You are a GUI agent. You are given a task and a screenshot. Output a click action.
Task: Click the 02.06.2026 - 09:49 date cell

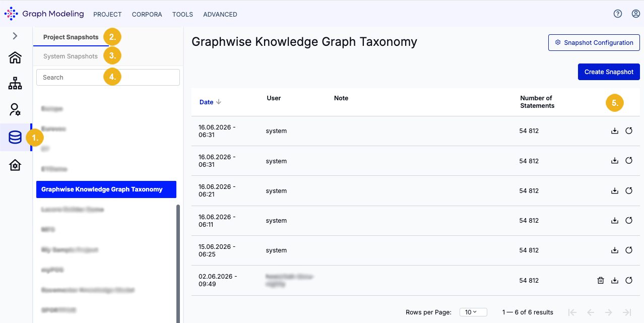(x=217, y=280)
